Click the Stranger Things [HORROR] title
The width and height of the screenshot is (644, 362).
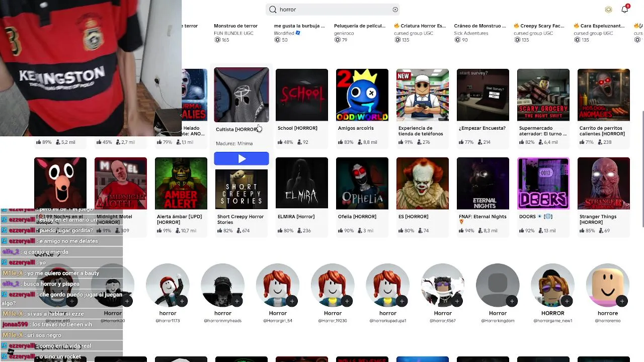pos(598,219)
